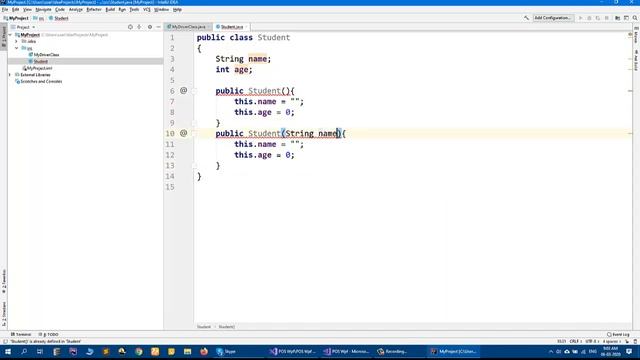
Task: Collapse the src folder node
Action: click(17, 48)
